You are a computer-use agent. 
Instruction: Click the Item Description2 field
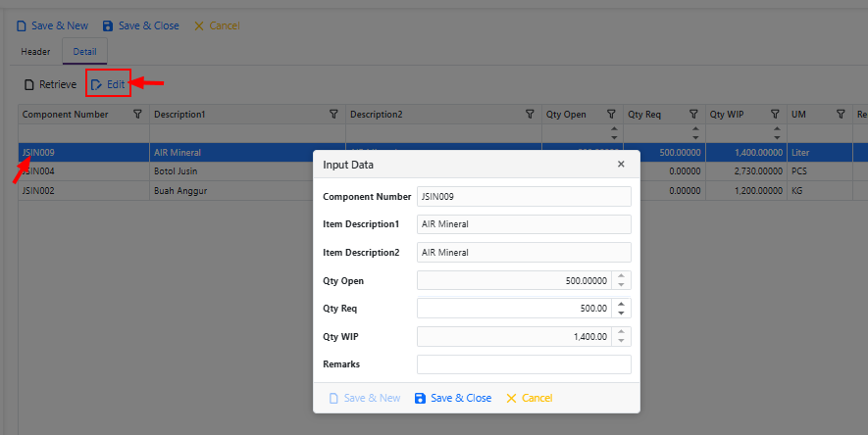524,252
